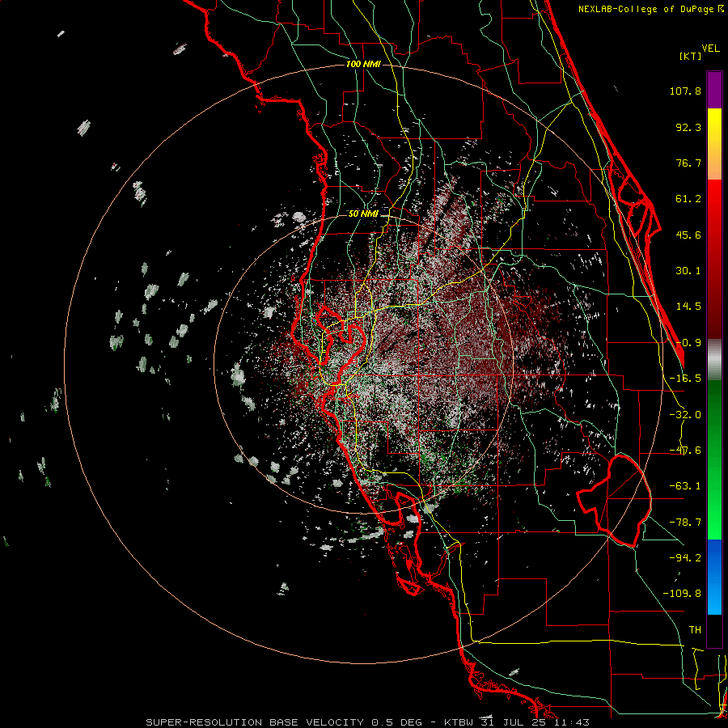Select the 61.2 velocity scale value
728x728 pixels.
[688, 199]
